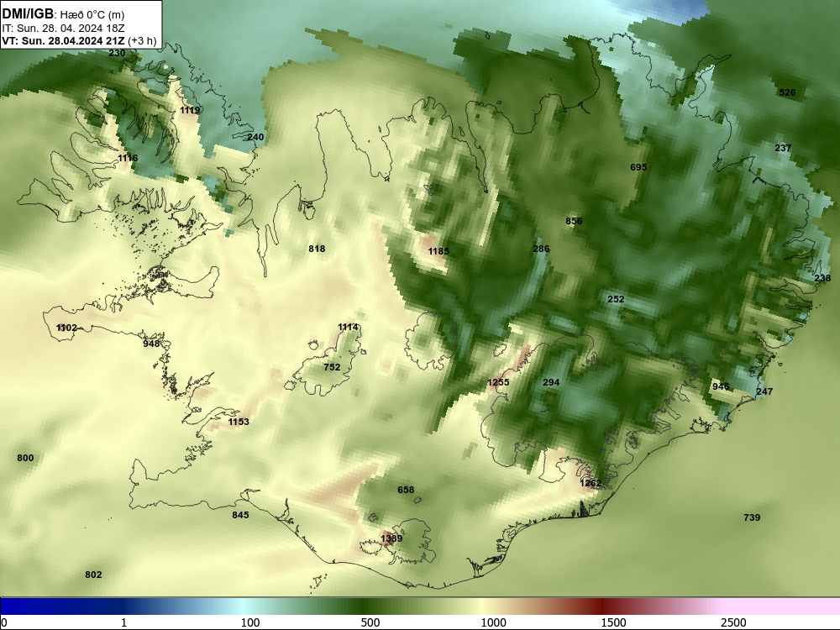Click the legend's 1000 tick label
Screen dimensions: 840x630
[x=493, y=622]
